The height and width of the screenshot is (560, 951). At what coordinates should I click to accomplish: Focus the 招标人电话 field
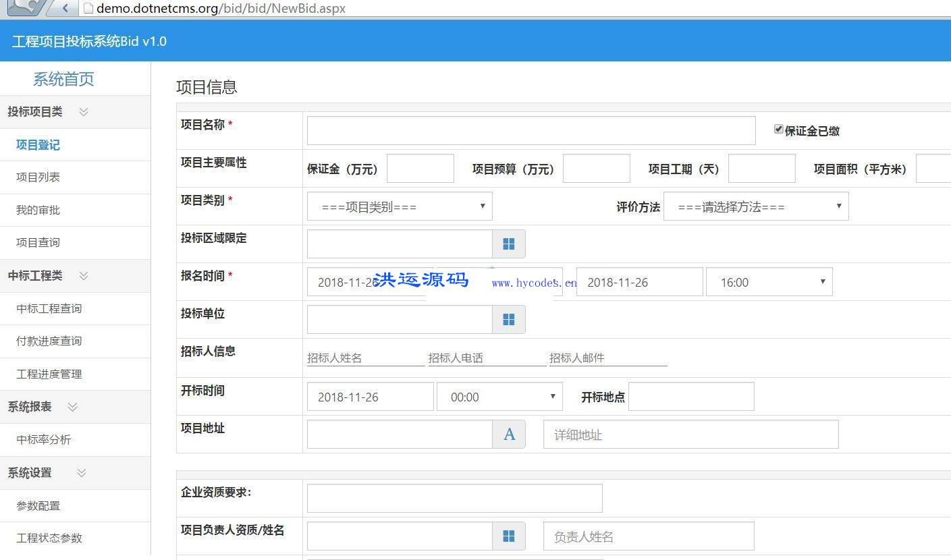[x=487, y=358]
